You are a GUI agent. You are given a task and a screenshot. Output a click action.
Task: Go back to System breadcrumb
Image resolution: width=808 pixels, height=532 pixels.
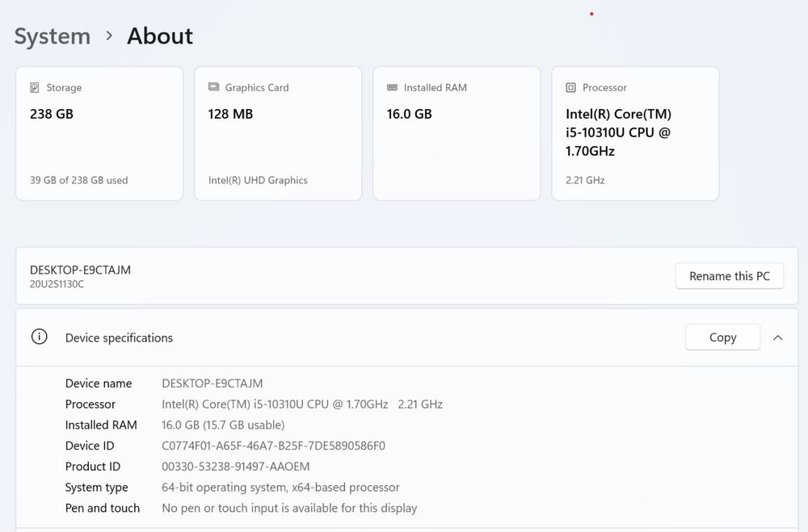pos(53,36)
